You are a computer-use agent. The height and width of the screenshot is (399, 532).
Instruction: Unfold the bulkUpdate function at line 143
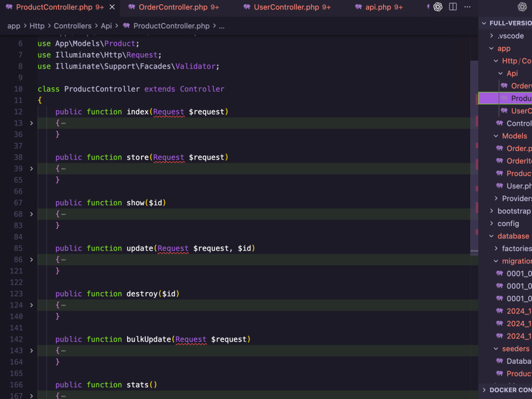point(31,351)
